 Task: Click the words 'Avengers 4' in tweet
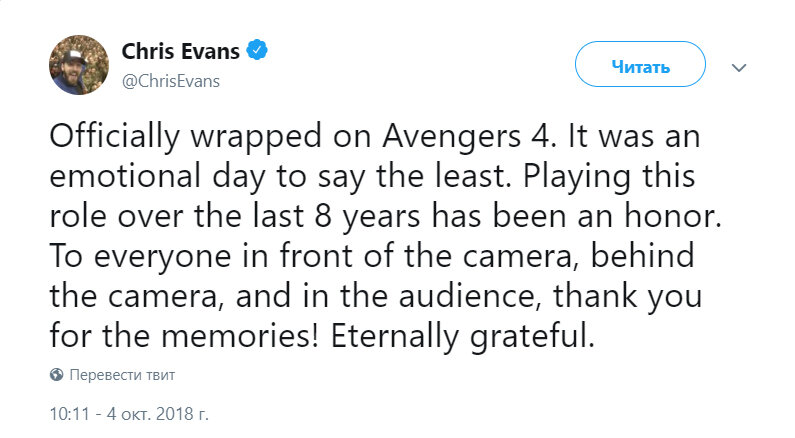[x=465, y=137]
